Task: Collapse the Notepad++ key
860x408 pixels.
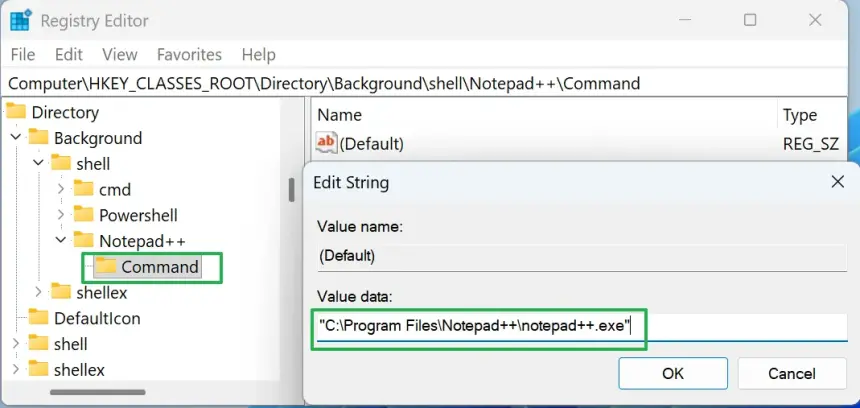Action: click(x=61, y=241)
